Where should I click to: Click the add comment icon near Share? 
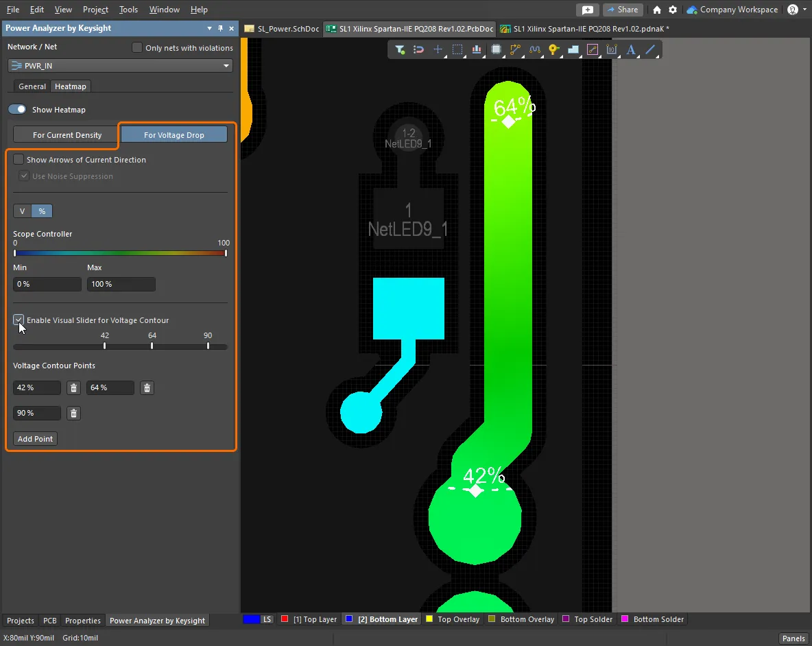588,10
